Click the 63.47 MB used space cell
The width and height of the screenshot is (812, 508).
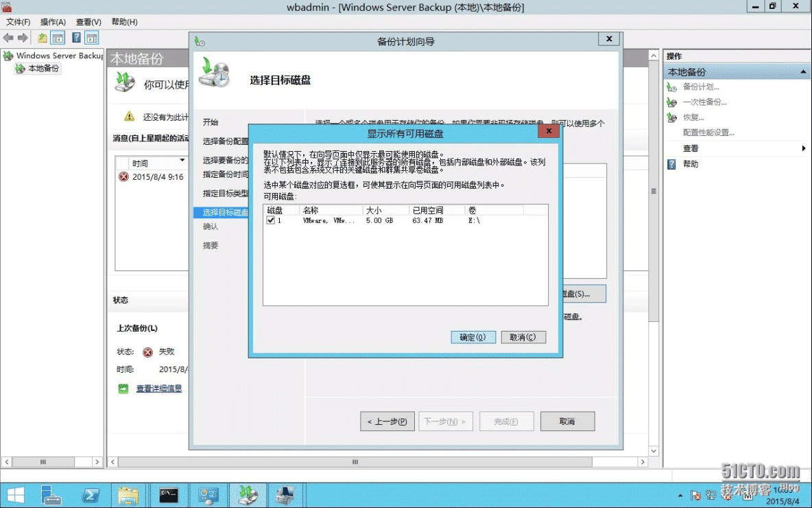click(428, 221)
